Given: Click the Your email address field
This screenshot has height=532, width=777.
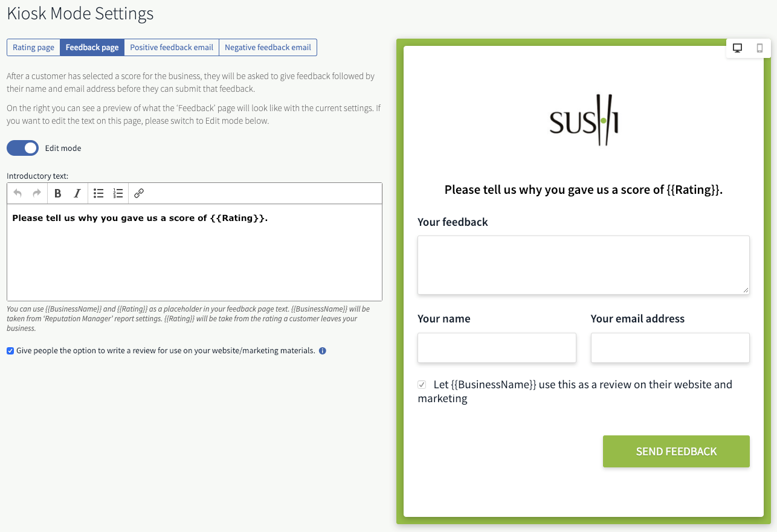Looking at the screenshot, I should [x=670, y=348].
